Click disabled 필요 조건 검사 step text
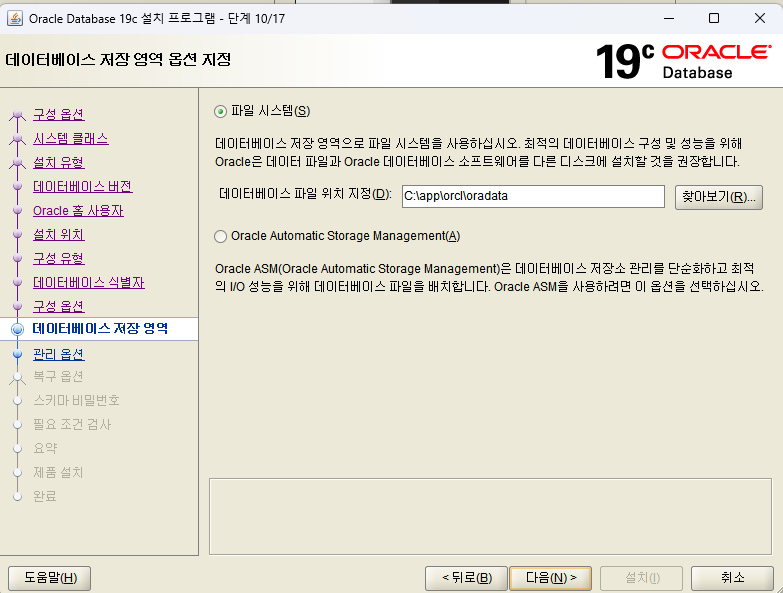Image resolution: width=783 pixels, height=593 pixels. [72, 424]
